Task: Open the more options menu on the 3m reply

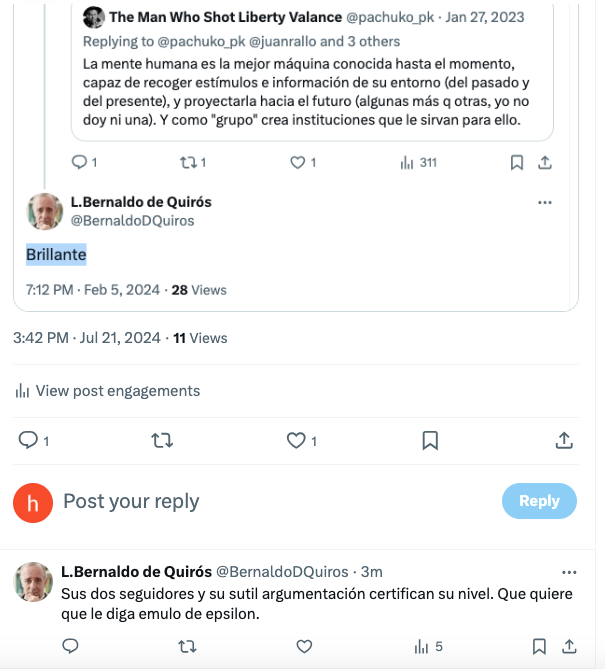Action: point(569,572)
